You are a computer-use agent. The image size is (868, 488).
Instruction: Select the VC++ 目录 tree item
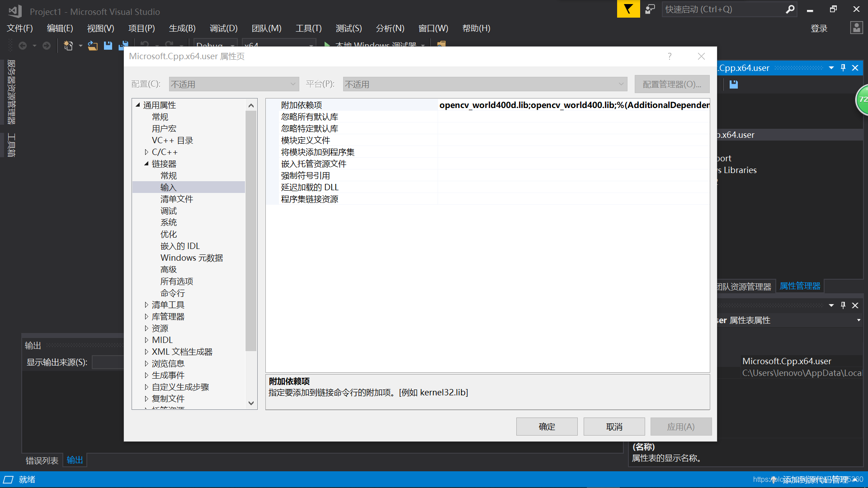(172, 141)
